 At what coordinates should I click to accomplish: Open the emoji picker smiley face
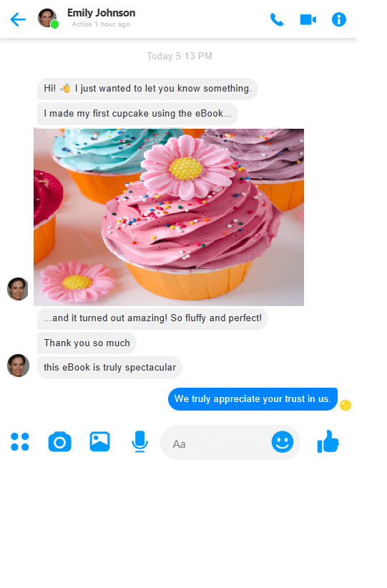tap(283, 442)
